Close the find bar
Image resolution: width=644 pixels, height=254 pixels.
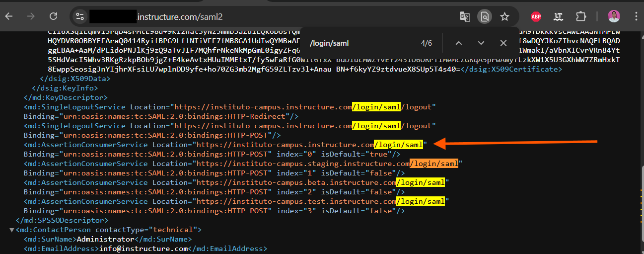[x=503, y=43]
